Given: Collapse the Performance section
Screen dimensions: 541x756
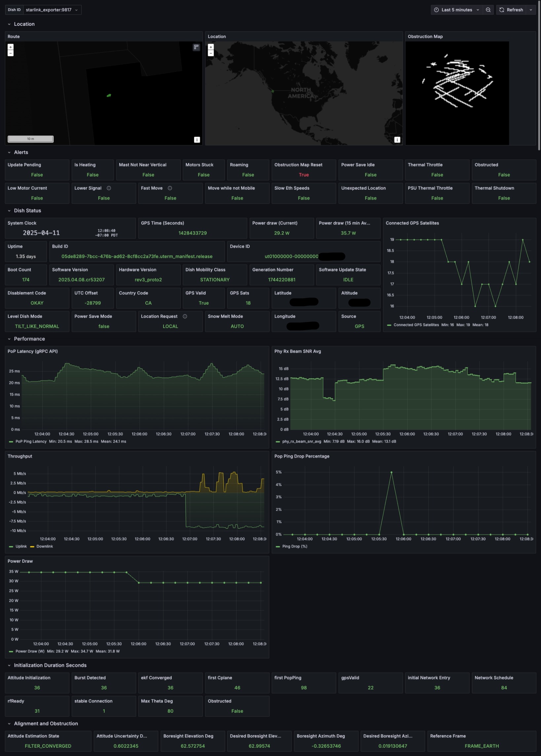Looking at the screenshot, I should point(29,339).
